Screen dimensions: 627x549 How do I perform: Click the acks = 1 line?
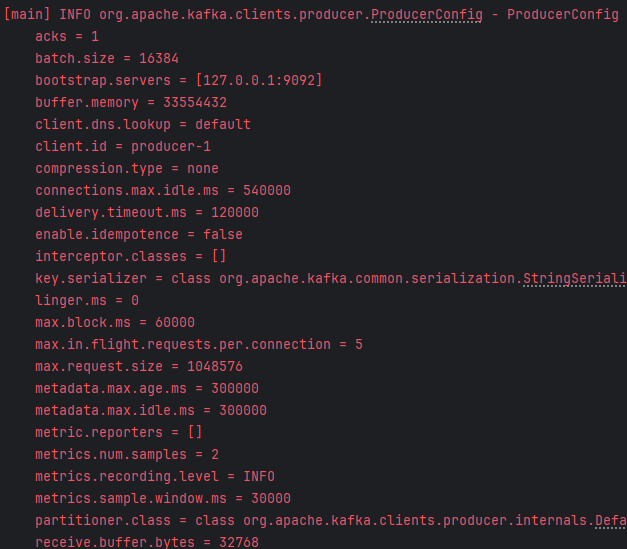pyautogui.click(x=67, y=37)
